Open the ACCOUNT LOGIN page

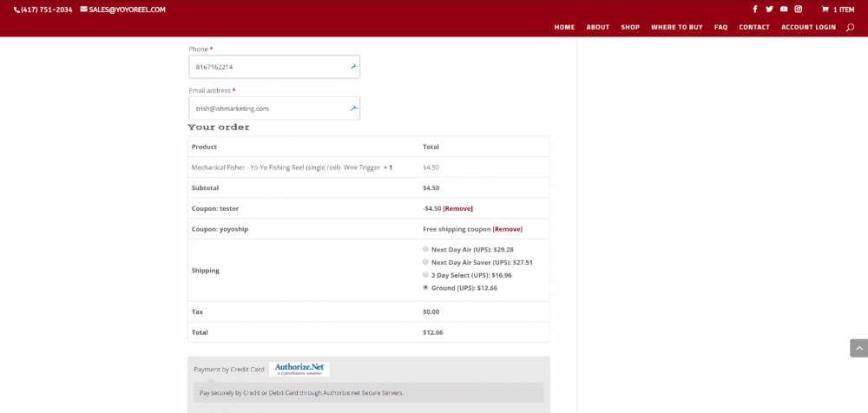click(x=809, y=27)
